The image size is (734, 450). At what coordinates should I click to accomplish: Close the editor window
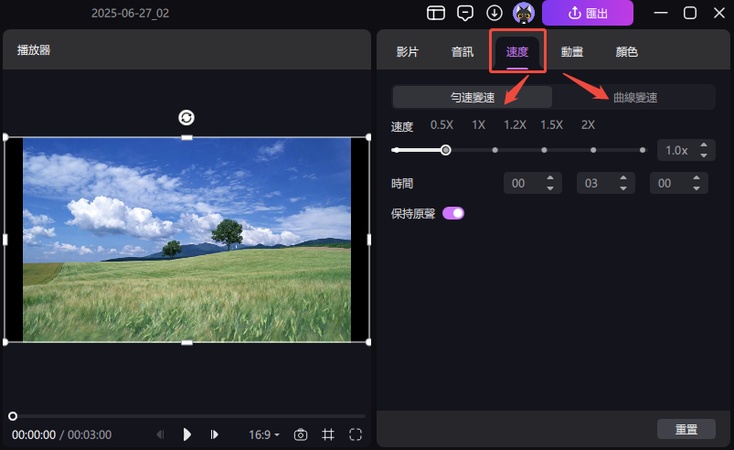point(719,13)
